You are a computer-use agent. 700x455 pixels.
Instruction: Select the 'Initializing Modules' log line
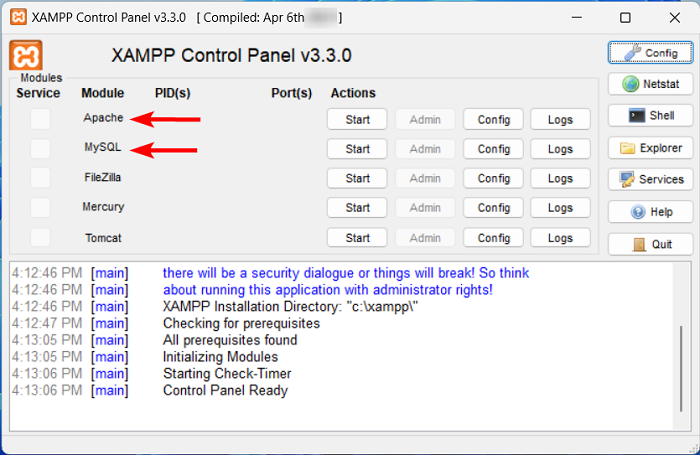click(221, 357)
